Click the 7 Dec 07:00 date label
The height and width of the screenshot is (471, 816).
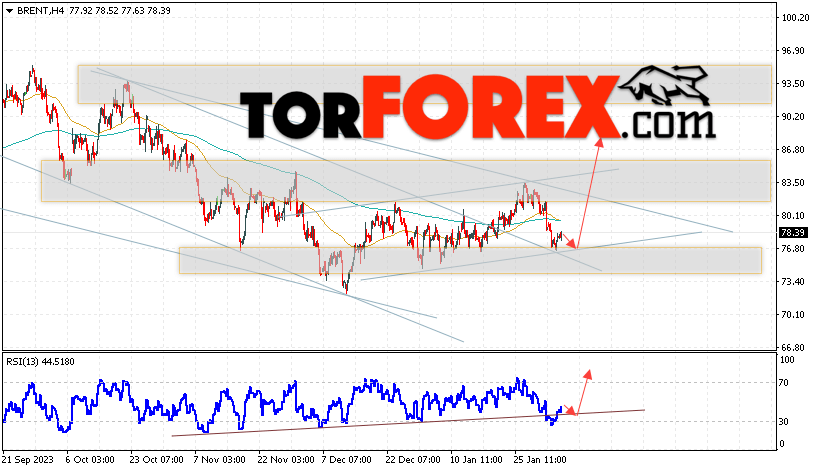[346, 460]
